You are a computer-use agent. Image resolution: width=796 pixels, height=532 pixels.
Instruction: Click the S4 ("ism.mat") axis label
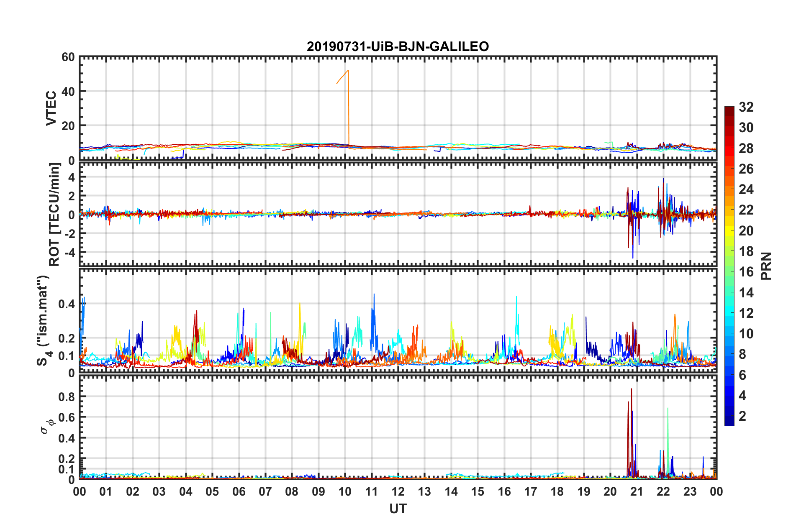pyautogui.click(x=44, y=320)
